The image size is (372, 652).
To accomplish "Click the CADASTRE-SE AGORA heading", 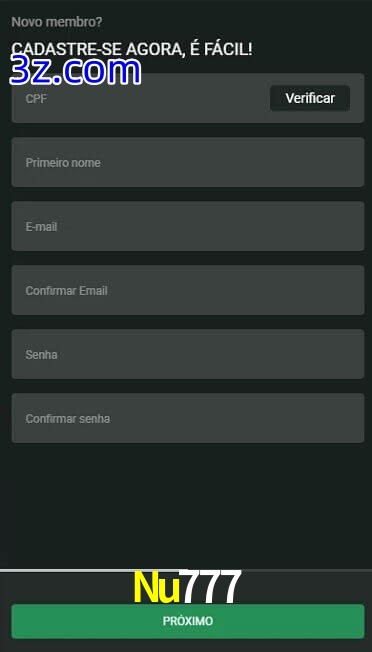I will [131, 49].
